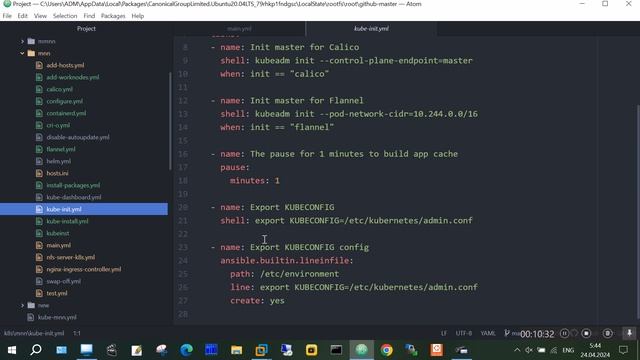Open kube-dashboard.yml file
This screenshot has width=640, height=360.
pyautogui.click(x=73, y=197)
